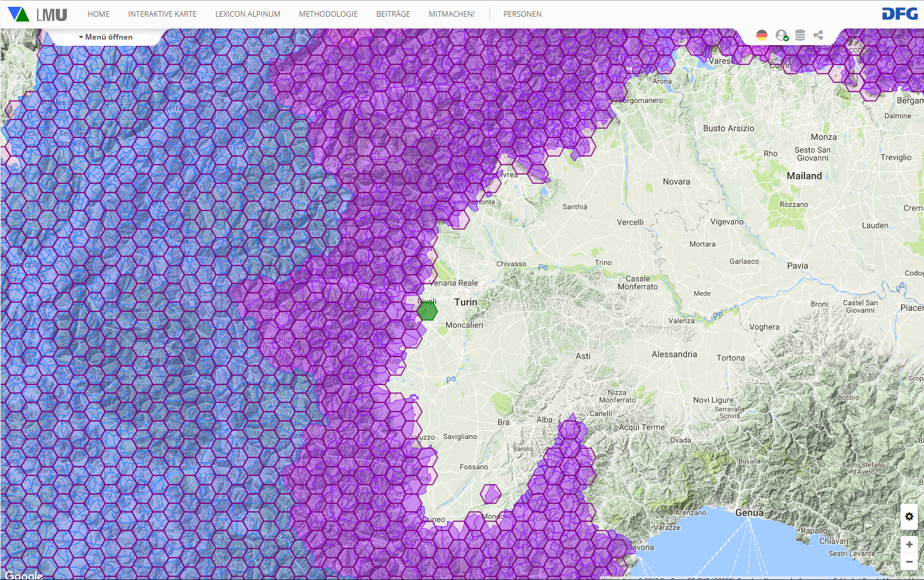Open map settings gear icon
Image resolution: width=924 pixels, height=580 pixels.
909,516
